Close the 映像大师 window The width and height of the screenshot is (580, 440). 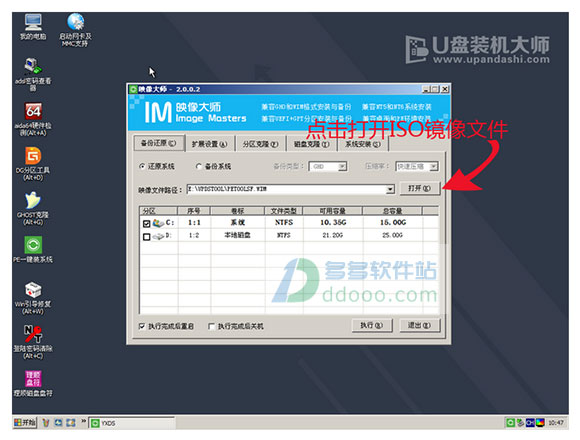pos(445,89)
